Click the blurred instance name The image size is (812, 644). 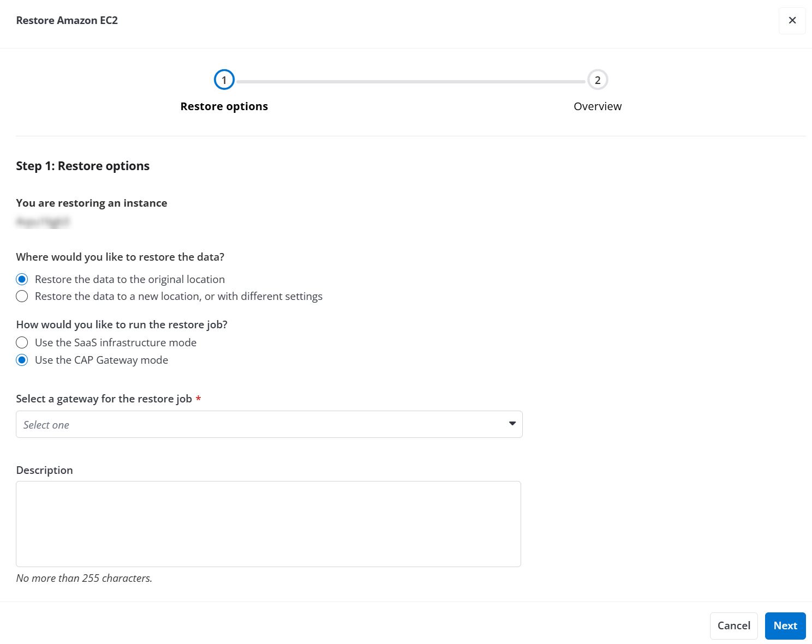click(43, 222)
